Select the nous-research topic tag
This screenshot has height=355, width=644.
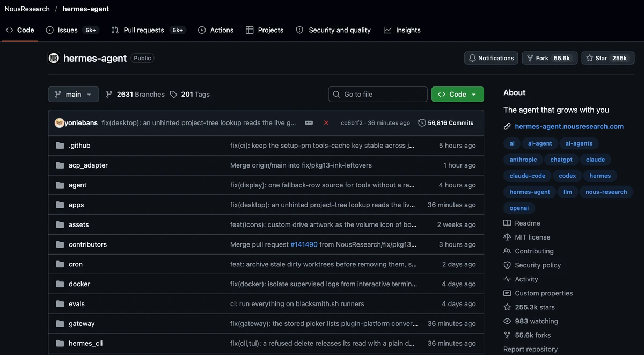point(606,192)
